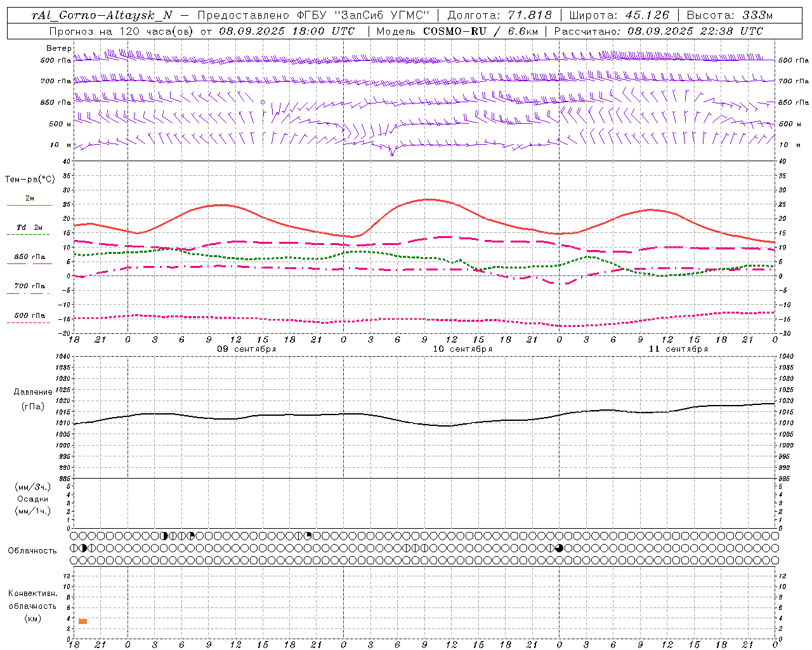This screenshot has height=650, width=812.
Task: Select the Широта: 45.126 header field
Action: [x=619, y=15]
